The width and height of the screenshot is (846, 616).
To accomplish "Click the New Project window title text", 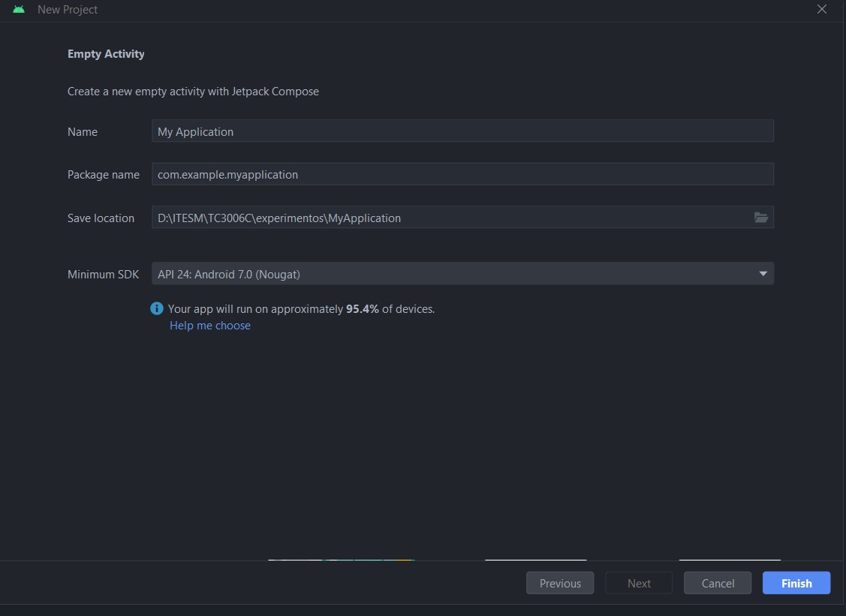I will 68,10.
